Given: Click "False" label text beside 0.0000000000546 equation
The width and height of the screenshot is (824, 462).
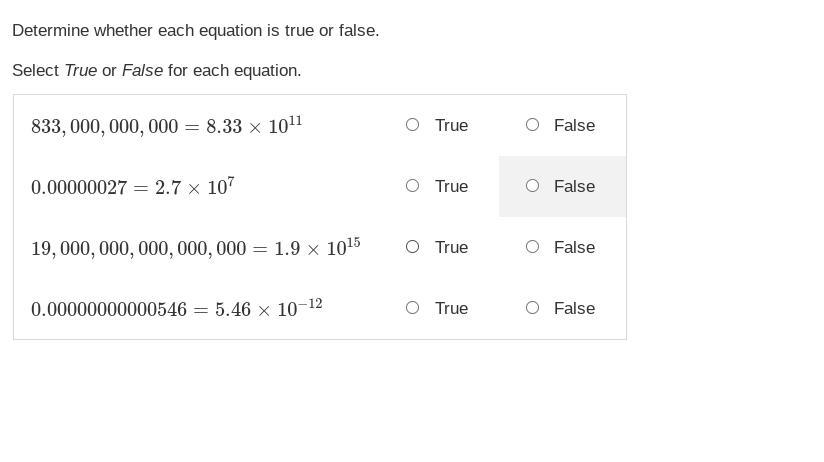Looking at the screenshot, I should [574, 309].
